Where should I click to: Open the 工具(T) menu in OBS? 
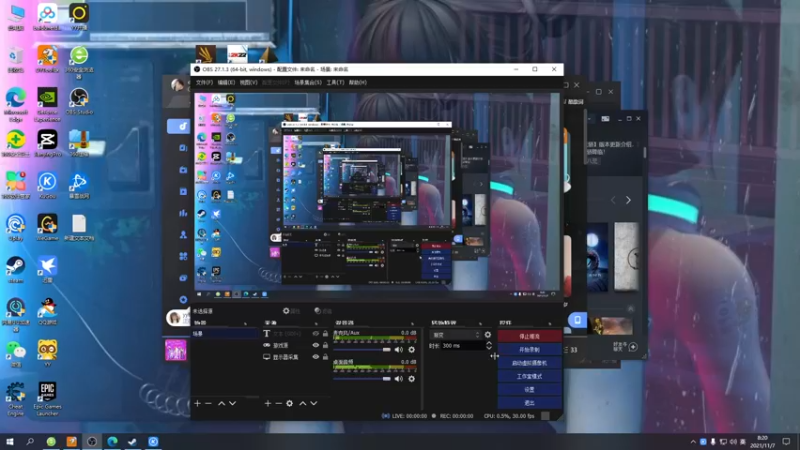(x=335, y=82)
